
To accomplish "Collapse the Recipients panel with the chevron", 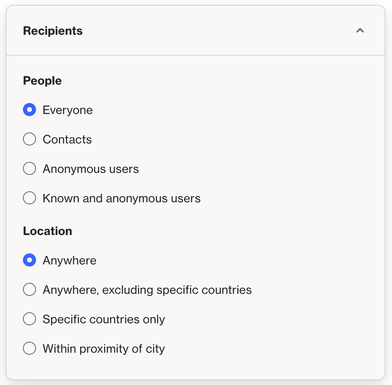I will pos(360,31).
